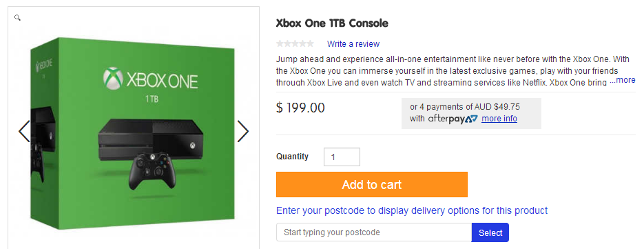Open Afterpay more info link

pos(499,119)
